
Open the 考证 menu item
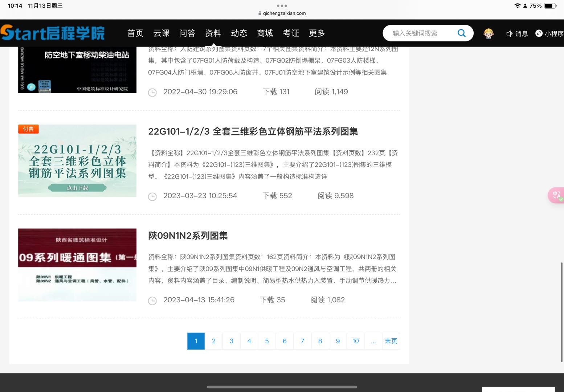(291, 33)
